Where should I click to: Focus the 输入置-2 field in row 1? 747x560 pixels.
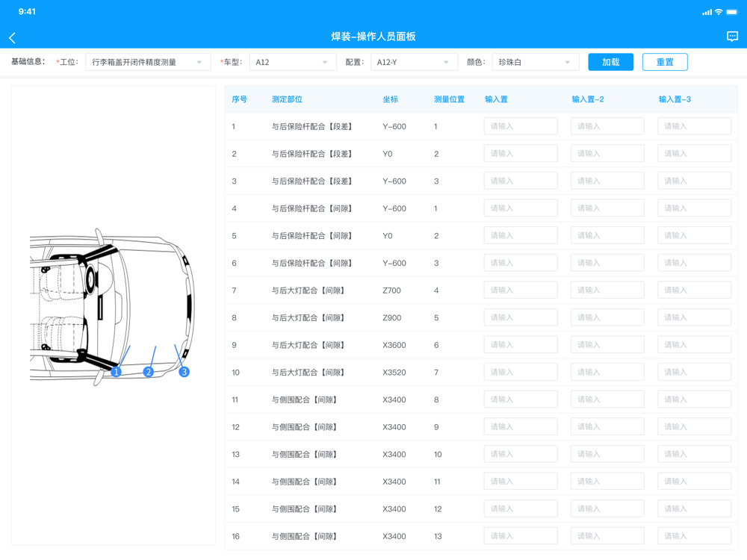pos(607,126)
